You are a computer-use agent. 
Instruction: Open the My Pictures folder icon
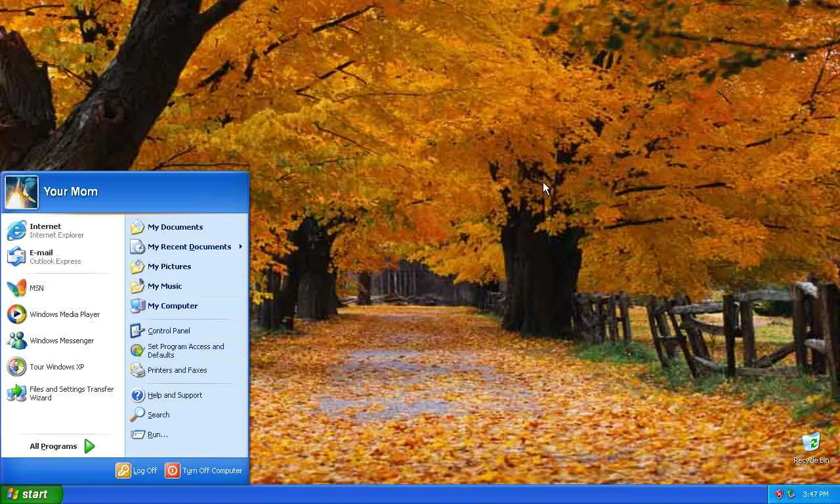(137, 266)
